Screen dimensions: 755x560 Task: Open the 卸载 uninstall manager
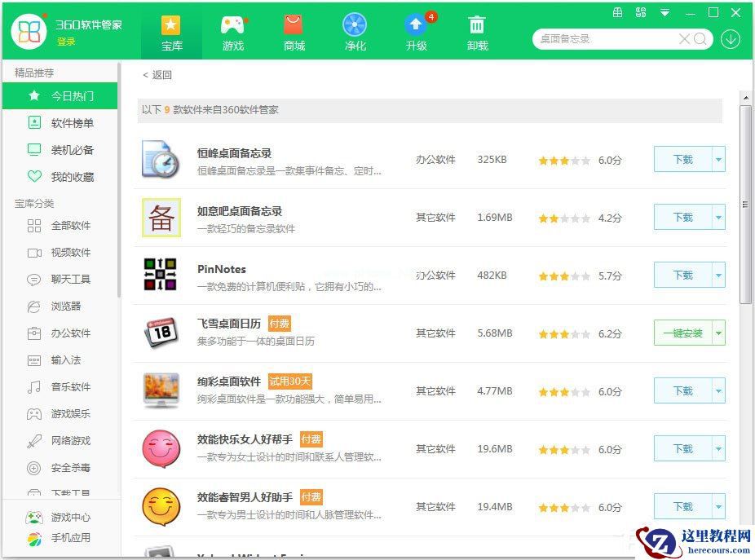[x=477, y=33]
